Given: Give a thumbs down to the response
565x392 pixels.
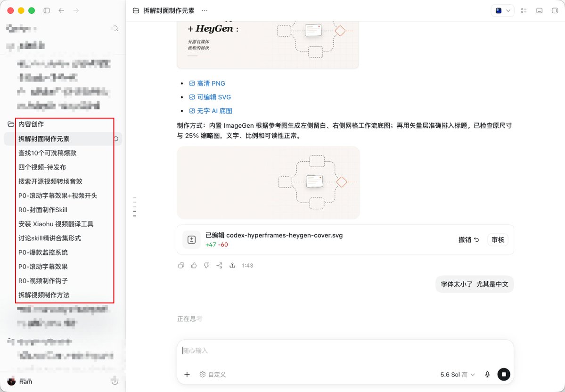Looking at the screenshot, I should pos(206,266).
